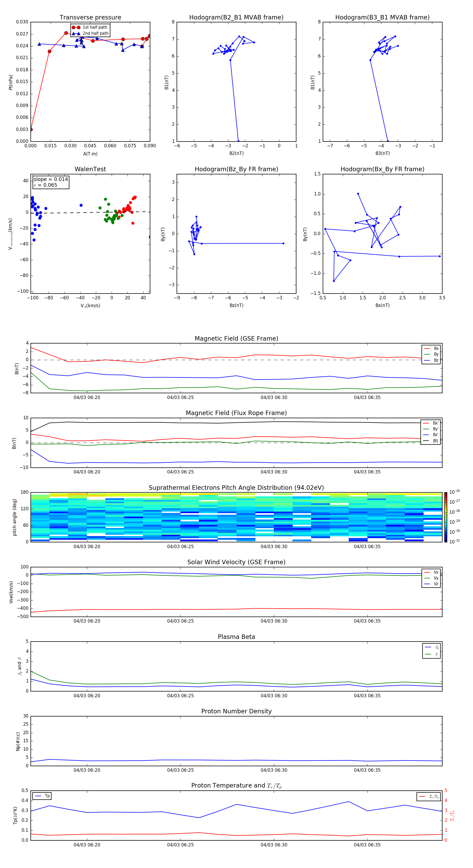473x868 pixels.
Task: Click the 'Magnetic Field (Flux Rope Frame)' title
Action: click(236, 413)
